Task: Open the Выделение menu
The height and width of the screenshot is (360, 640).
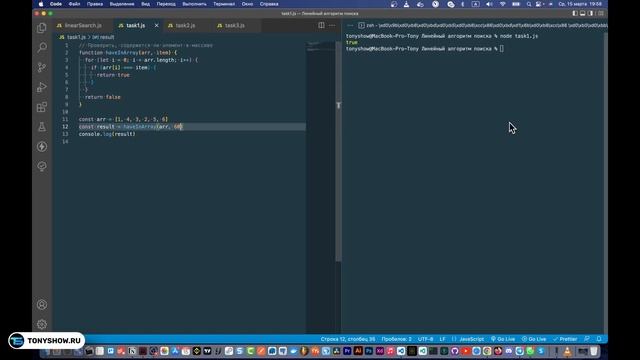Action: coord(122,4)
